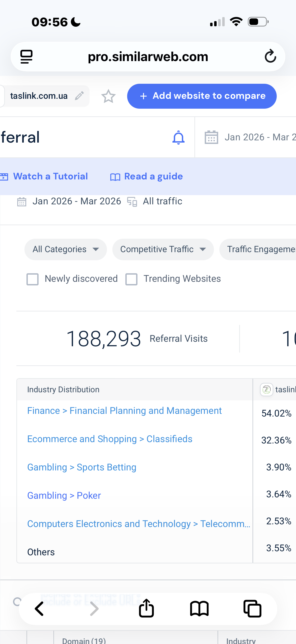Click Add website to compare button
The width and height of the screenshot is (296, 644).
coord(202,96)
